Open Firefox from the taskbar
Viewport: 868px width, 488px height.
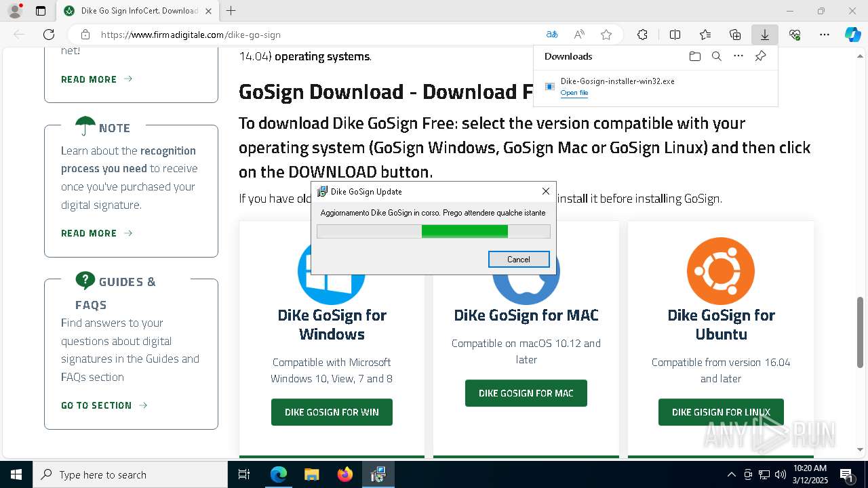click(x=344, y=474)
